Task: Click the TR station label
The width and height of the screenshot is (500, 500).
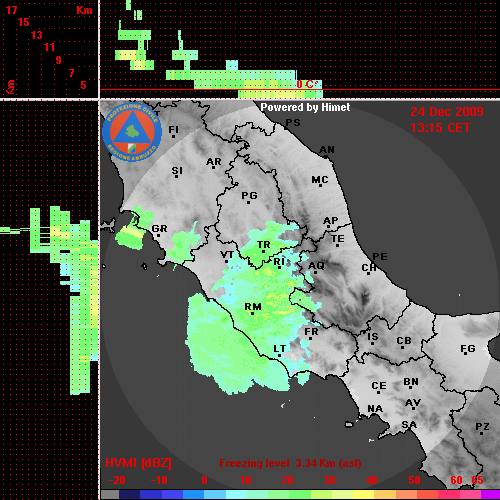Action: (x=264, y=245)
